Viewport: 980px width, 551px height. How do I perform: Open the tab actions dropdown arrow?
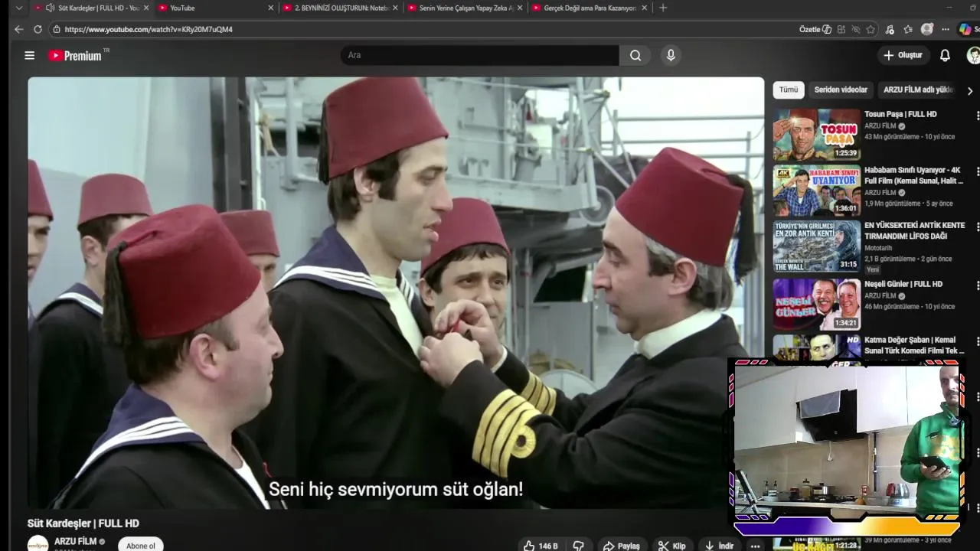pos(19,8)
